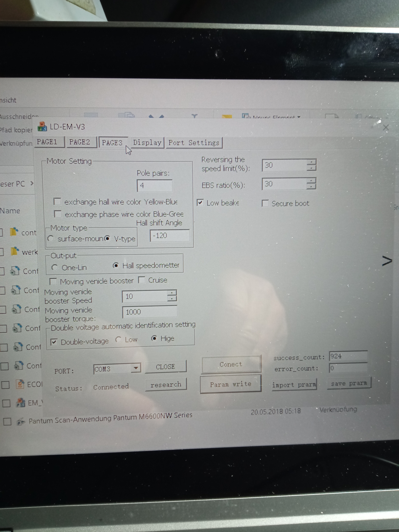Click the save prarm button
This screenshot has width=399, height=532.
pos(349,383)
